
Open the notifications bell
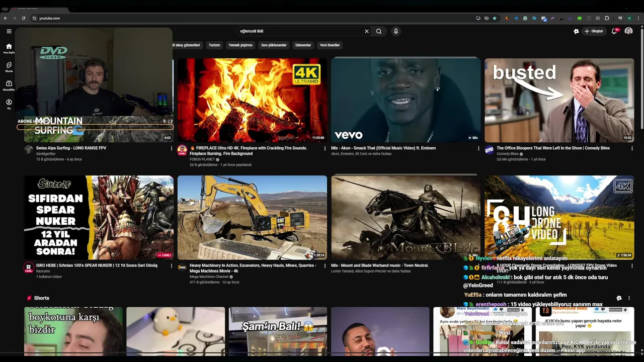[614, 31]
